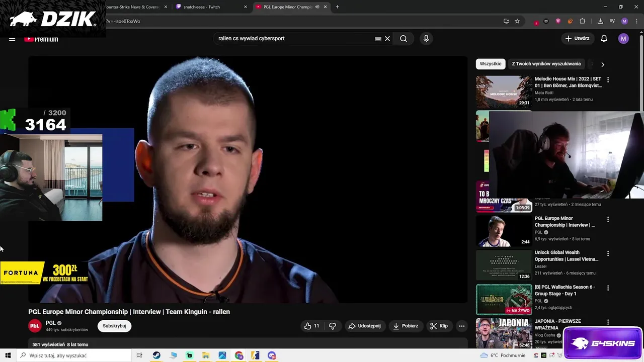Open a new browser tab
644x362 pixels.
337,7
